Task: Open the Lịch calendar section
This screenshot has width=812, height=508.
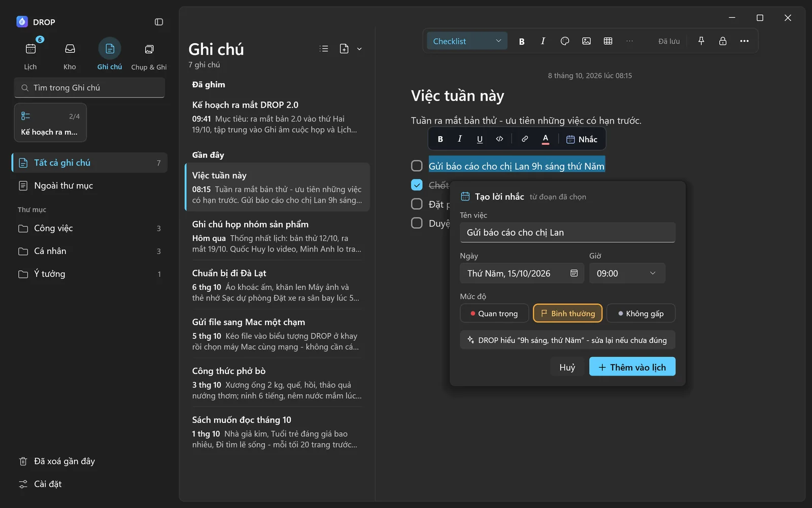Action: click(30, 54)
